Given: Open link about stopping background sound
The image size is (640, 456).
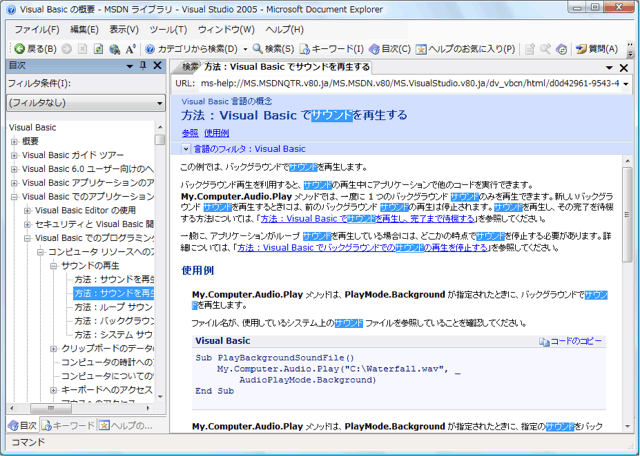Looking at the screenshot, I should point(362,248).
